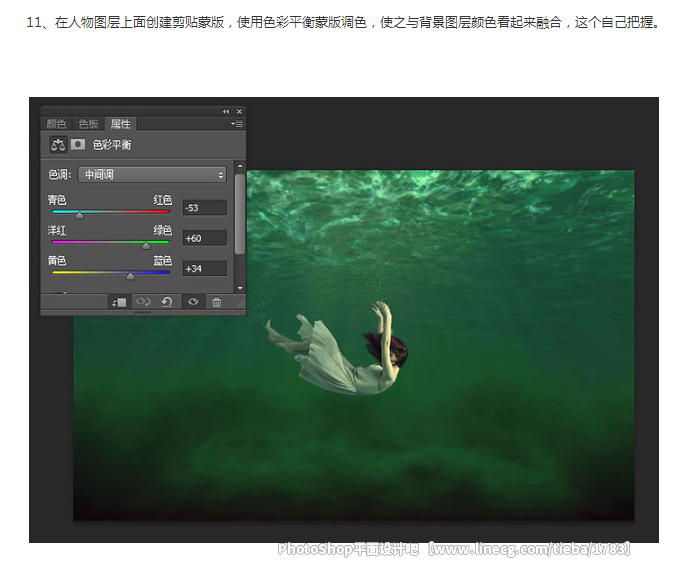Click the 黄色 label
The height and width of the screenshot is (568, 686).
tap(57, 261)
